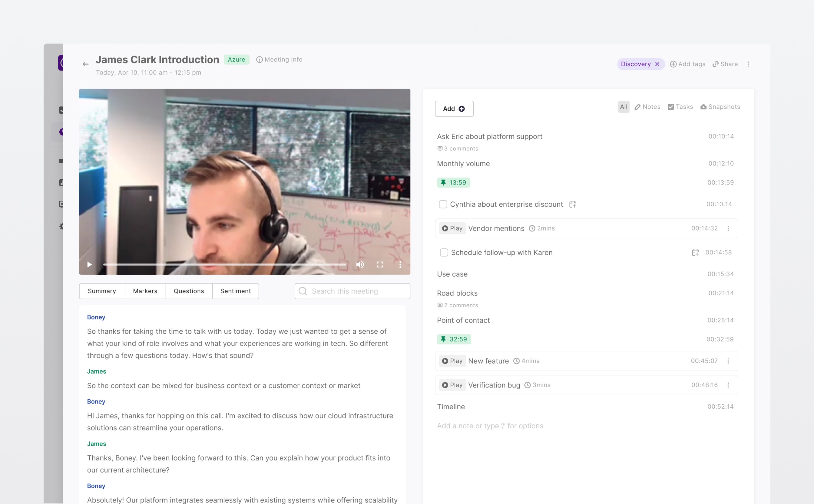Check Schedule follow-up with Karen task

click(444, 252)
